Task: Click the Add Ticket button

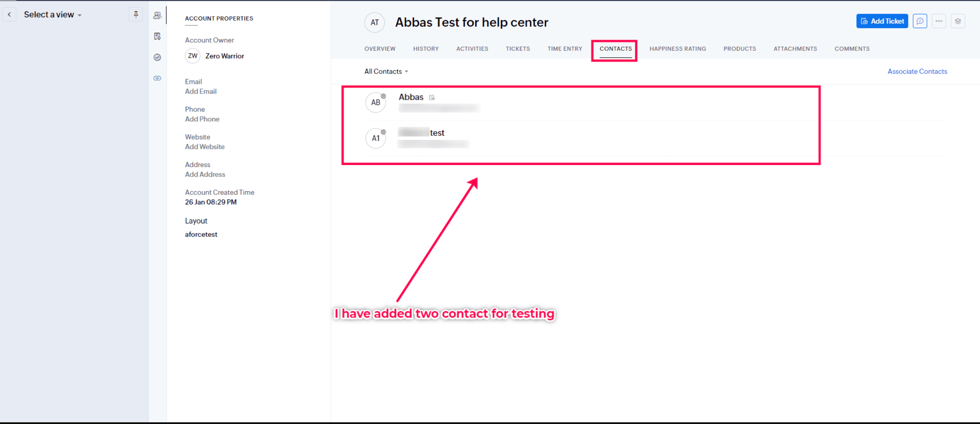Action: tap(882, 21)
